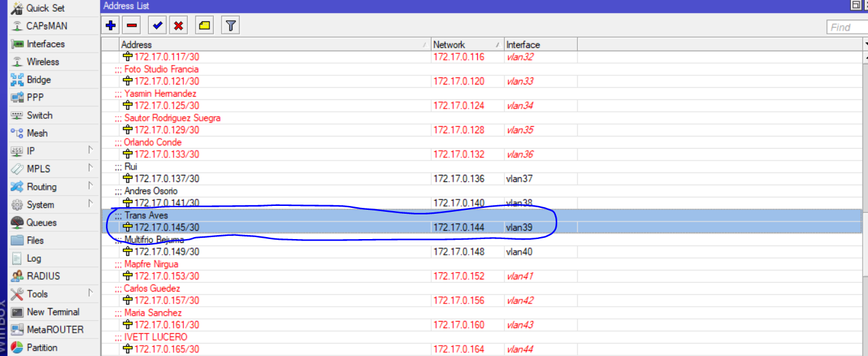Sort by Interface column header
The height and width of the screenshot is (356, 868).
[x=541, y=45]
